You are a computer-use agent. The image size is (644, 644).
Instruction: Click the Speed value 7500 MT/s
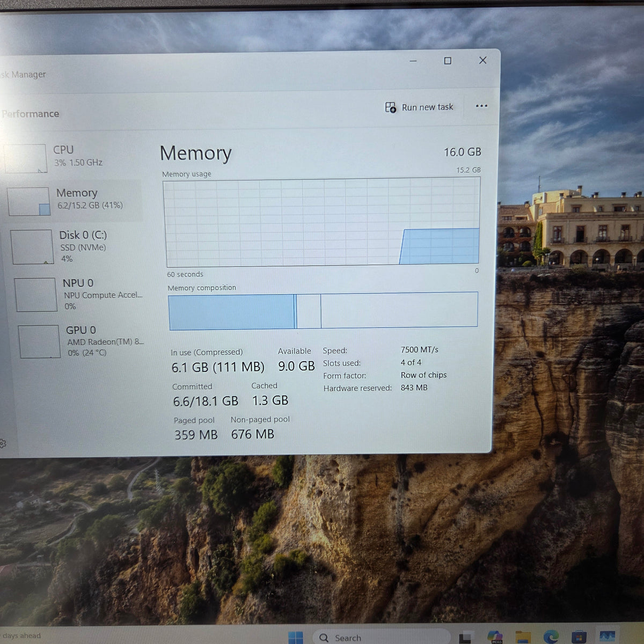pyautogui.click(x=420, y=350)
